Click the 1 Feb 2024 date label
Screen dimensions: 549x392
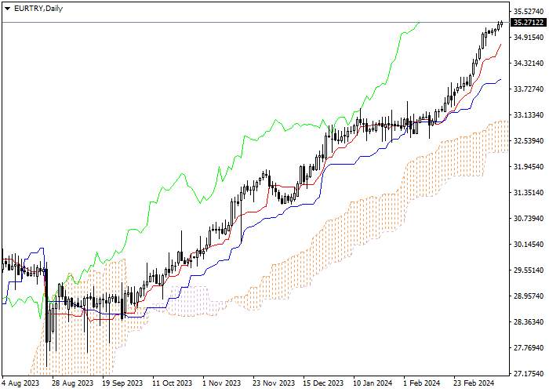tap(422, 383)
